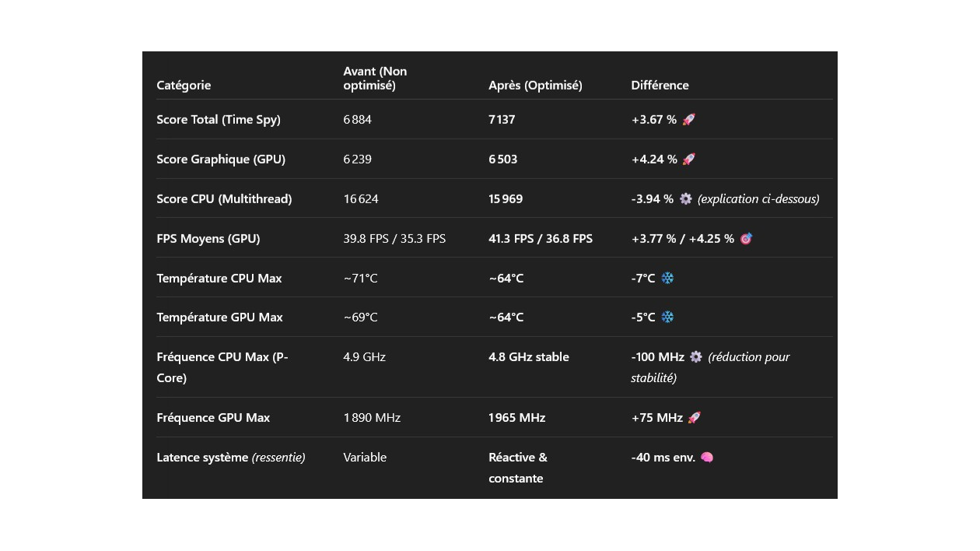This screenshot has width=980, height=551.
Task: Click the 16 624 CPU score cell
Action: 361,199
